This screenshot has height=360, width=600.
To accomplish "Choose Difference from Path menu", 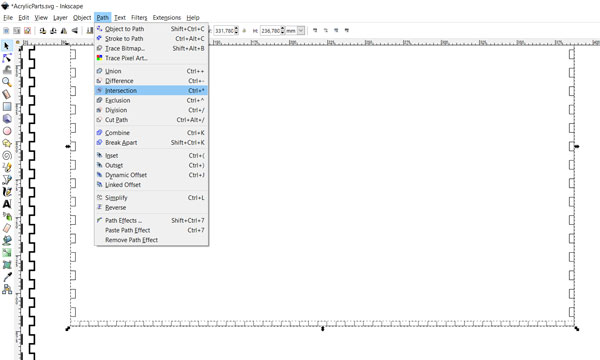I will coord(151,81).
